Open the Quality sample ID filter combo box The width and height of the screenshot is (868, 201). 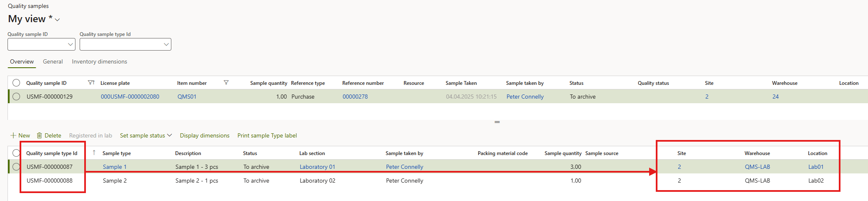(x=70, y=44)
